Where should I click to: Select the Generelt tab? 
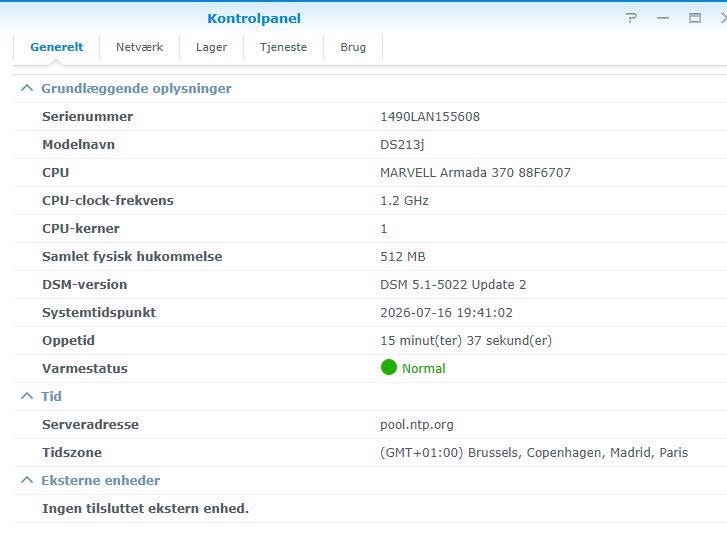[57, 47]
